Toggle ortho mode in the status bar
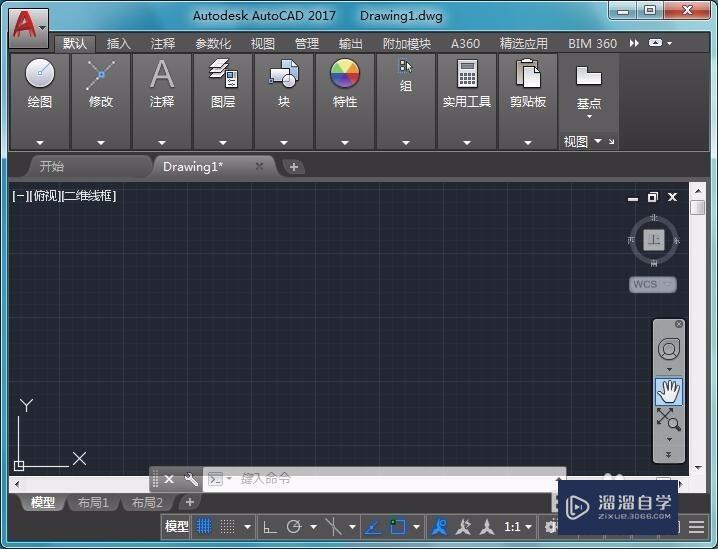Image resolution: width=718 pixels, height=549 pixels. coord(269,526)
